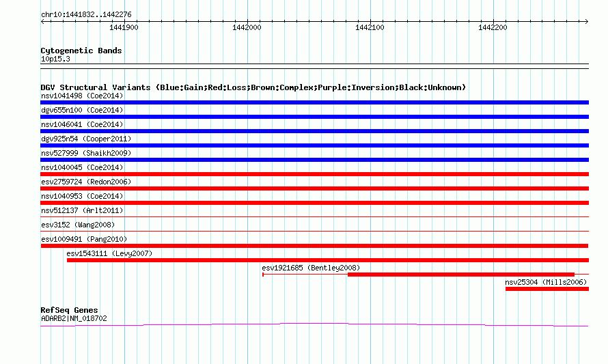Select the magenta ADARB2 gene track line
608x364 pixels.
tap(314, 324)
